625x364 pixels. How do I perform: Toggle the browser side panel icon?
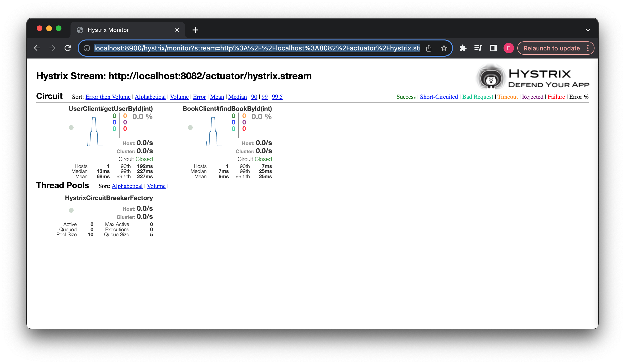point(493,48)
